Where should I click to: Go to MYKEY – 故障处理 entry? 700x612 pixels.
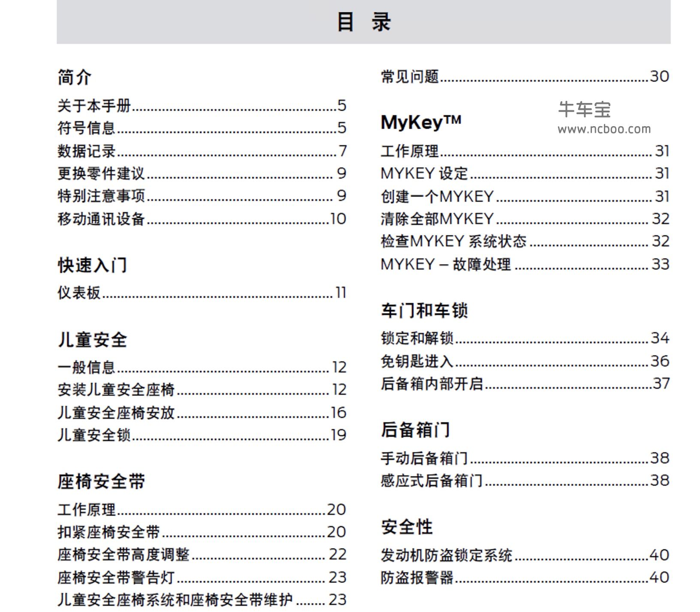click(x=525, y=264)
